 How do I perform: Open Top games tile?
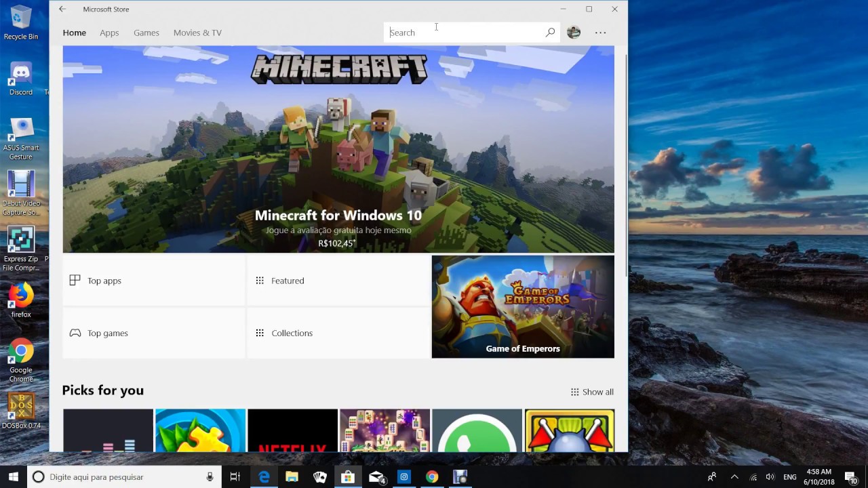[154, 333]
